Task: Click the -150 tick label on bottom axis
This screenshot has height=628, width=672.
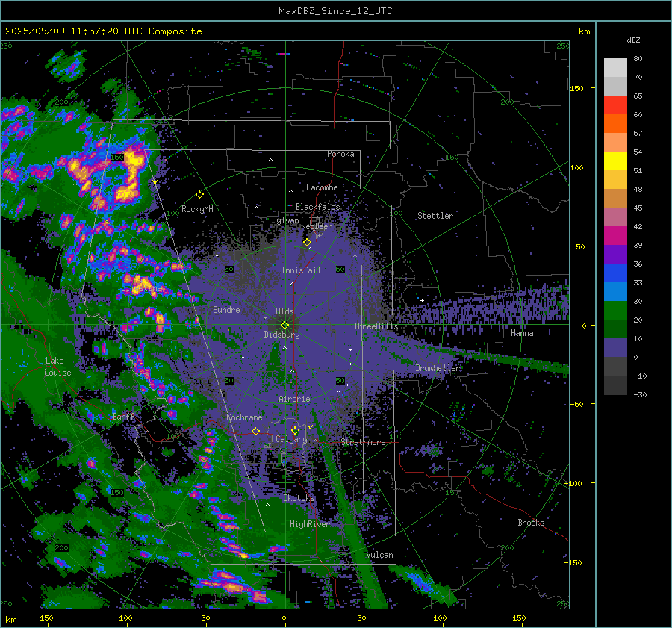Action: (x=44, y=618)
